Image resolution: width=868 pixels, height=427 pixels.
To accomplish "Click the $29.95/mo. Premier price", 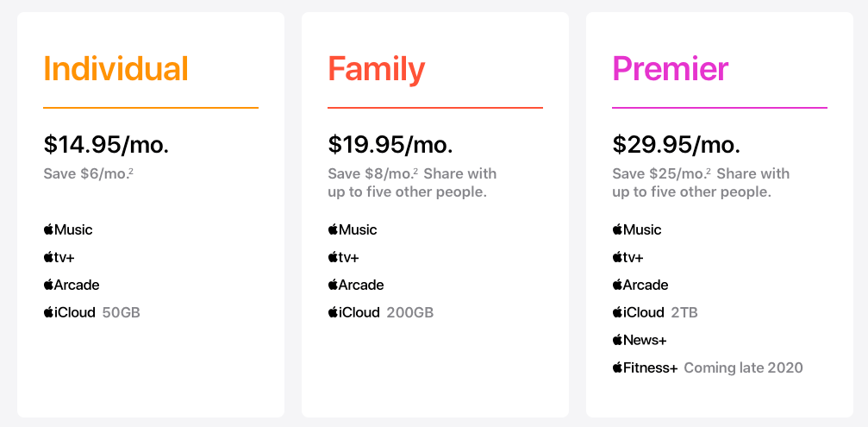I will pos(677,144).
